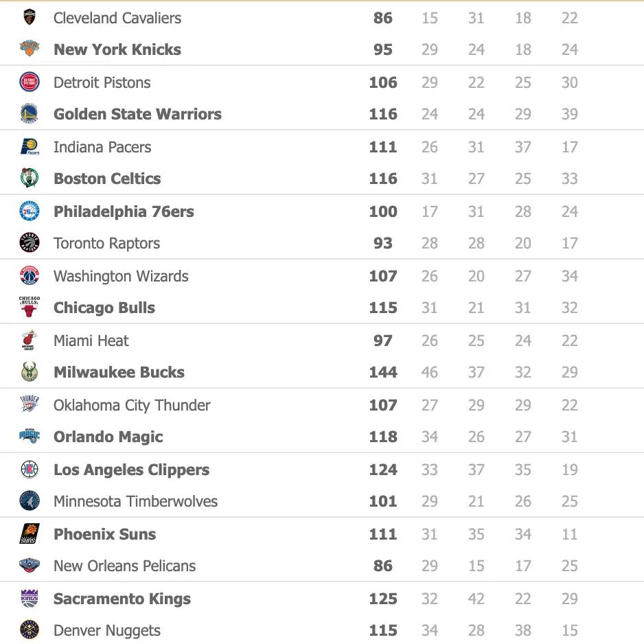This screenshot has width=644, height=644.
Task: Click the Cleveland Cavaliers team logo
Action: [x=29, y=18]
